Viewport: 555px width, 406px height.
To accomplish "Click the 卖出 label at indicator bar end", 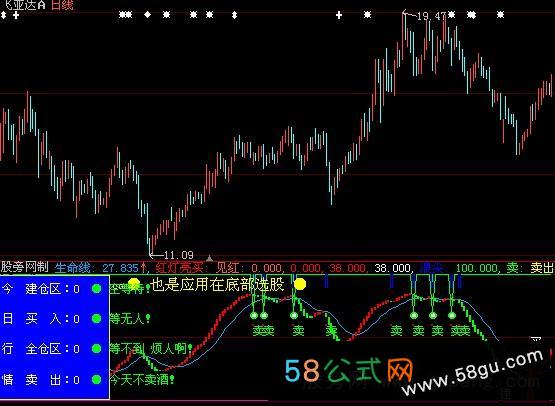I will pos(542,268).
